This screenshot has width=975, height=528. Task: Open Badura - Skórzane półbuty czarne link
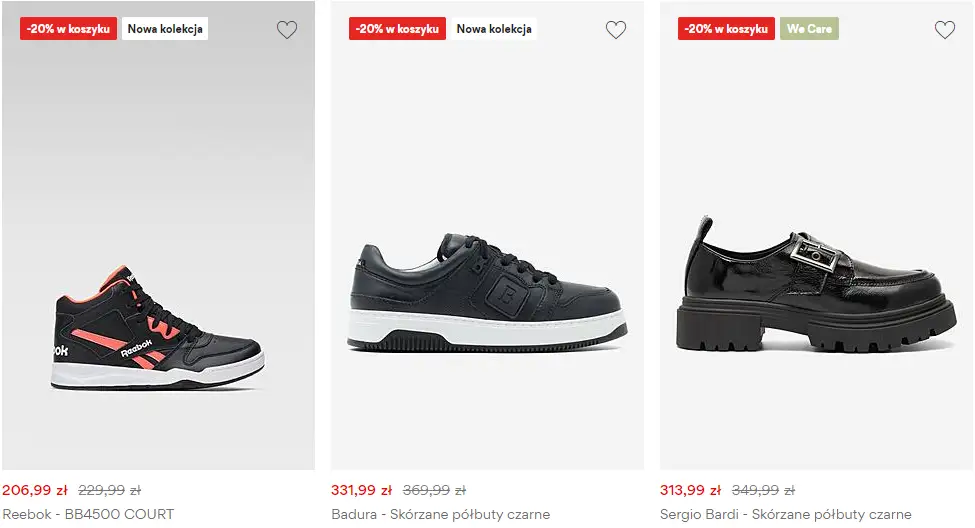[440, 515]
